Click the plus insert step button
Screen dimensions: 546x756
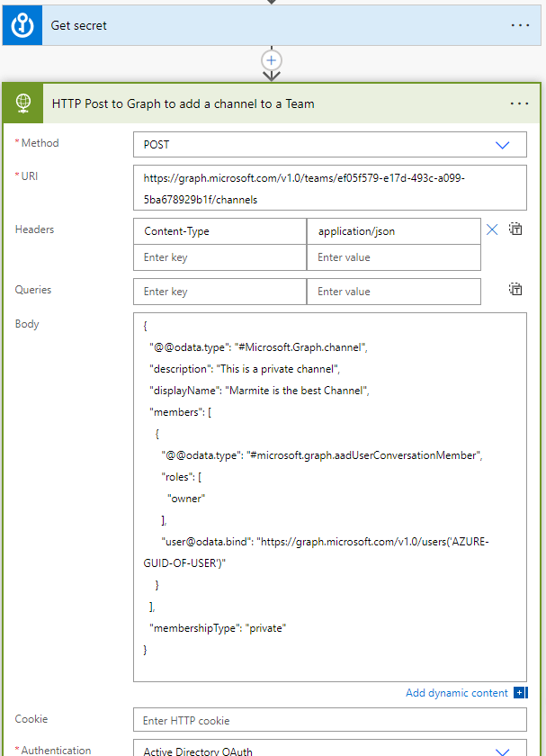272,59
